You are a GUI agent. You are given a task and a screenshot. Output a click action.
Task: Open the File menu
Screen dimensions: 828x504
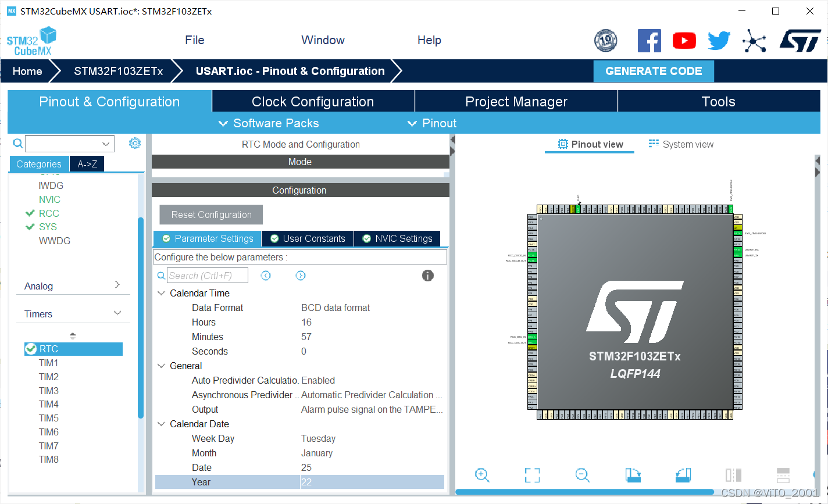(x=195, y=40)
